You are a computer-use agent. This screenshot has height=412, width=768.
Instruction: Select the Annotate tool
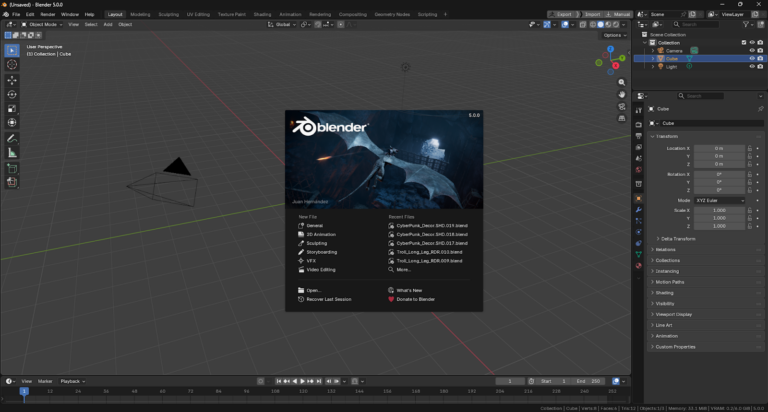pos(12,138)
